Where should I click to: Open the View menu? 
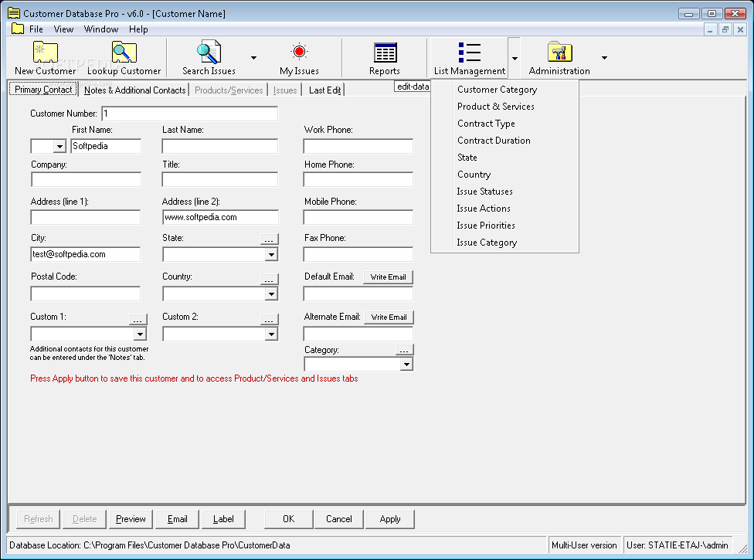point(63,29)
